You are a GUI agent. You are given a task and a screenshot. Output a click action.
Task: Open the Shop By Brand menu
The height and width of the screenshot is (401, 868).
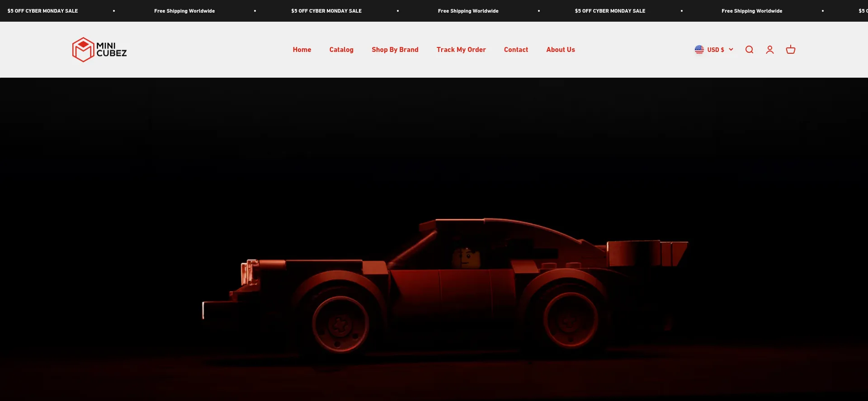coord(395,50)
